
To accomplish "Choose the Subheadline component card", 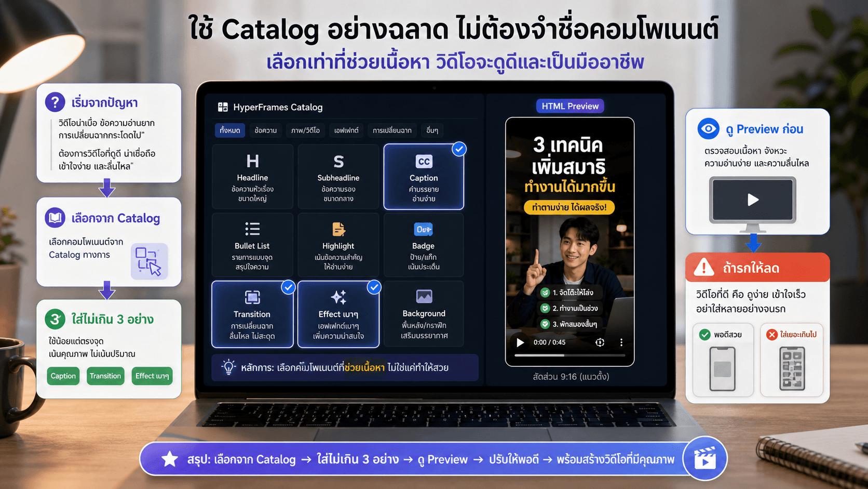I will coord(338,177).
